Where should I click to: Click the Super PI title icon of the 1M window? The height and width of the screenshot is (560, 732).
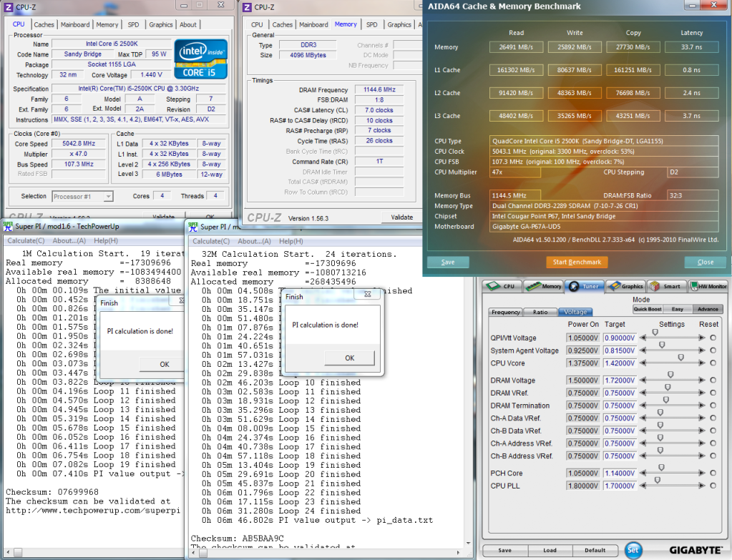[x=8, y=226]
